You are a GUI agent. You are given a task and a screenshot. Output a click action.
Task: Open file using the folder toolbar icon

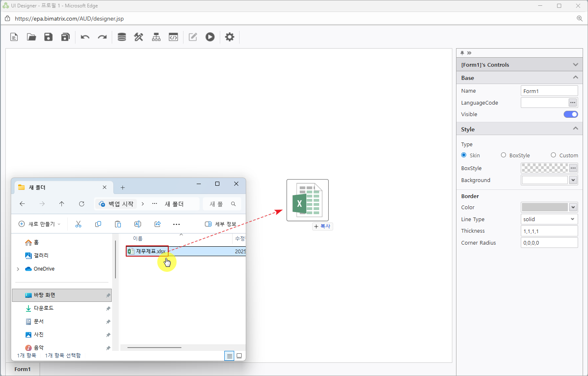31,37
